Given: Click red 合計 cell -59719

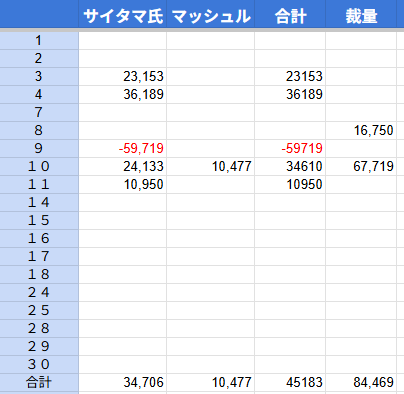Looking at the screenshot, I should click(290, 149).
